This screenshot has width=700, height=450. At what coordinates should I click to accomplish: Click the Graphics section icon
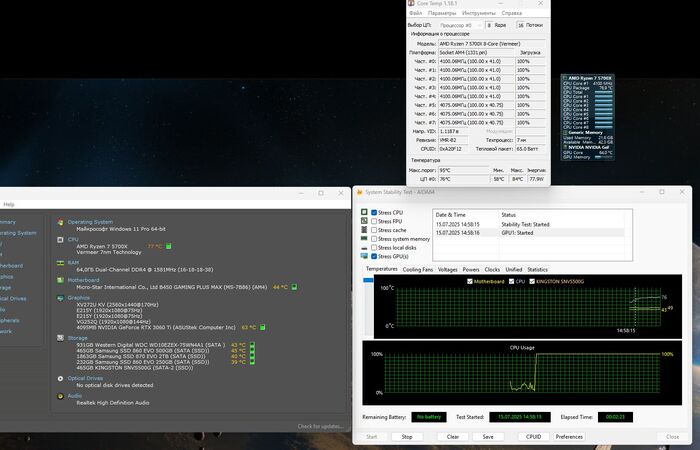(x=60, y=297)
